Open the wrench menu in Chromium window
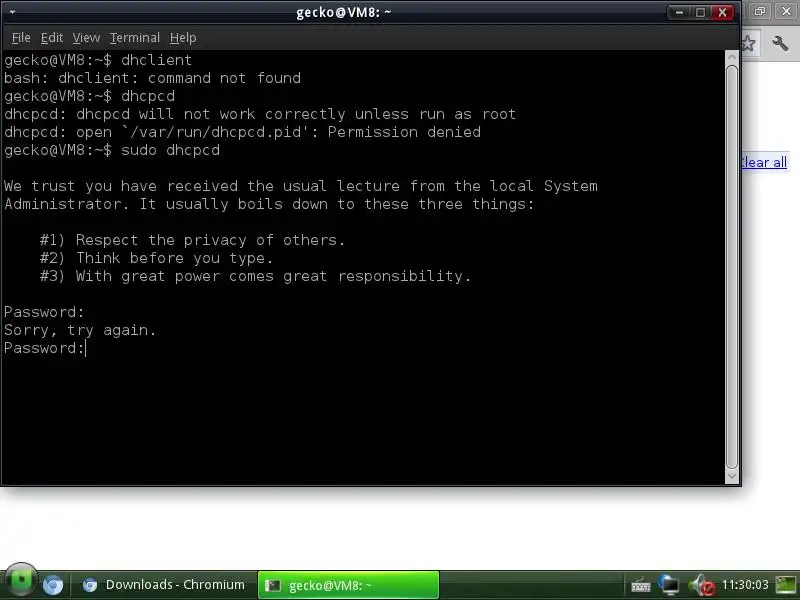The width and height of the screenshot is (800, 600). click(780, 43)
